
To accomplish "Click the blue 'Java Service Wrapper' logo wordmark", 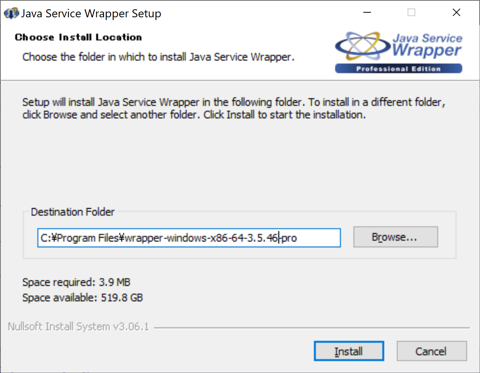I will coord(427,45).
